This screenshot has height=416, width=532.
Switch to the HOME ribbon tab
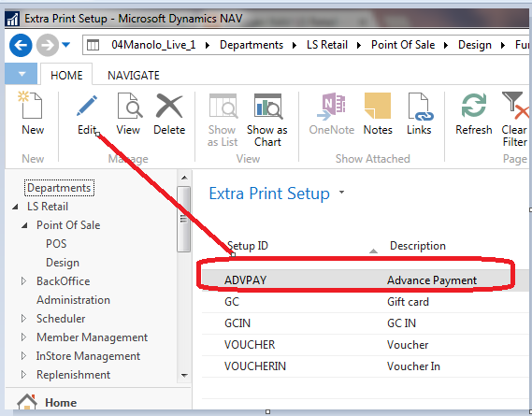(x=66, y=75)
